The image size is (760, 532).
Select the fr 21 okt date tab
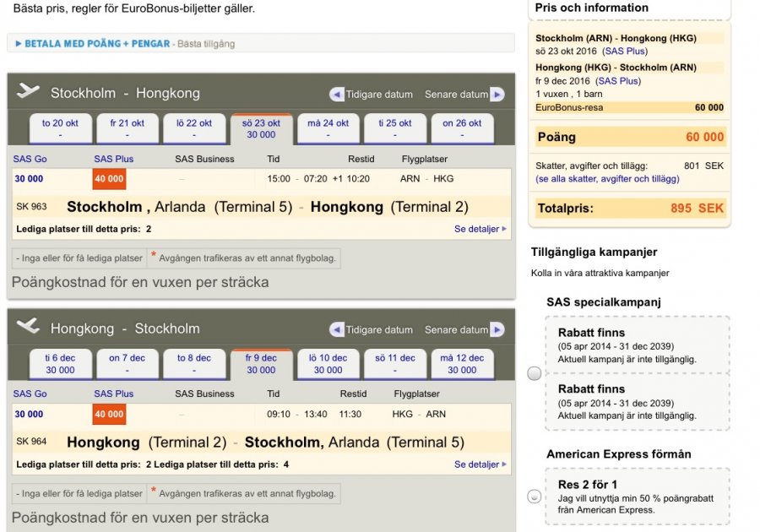pyautogui.click(x=128, y=128)
